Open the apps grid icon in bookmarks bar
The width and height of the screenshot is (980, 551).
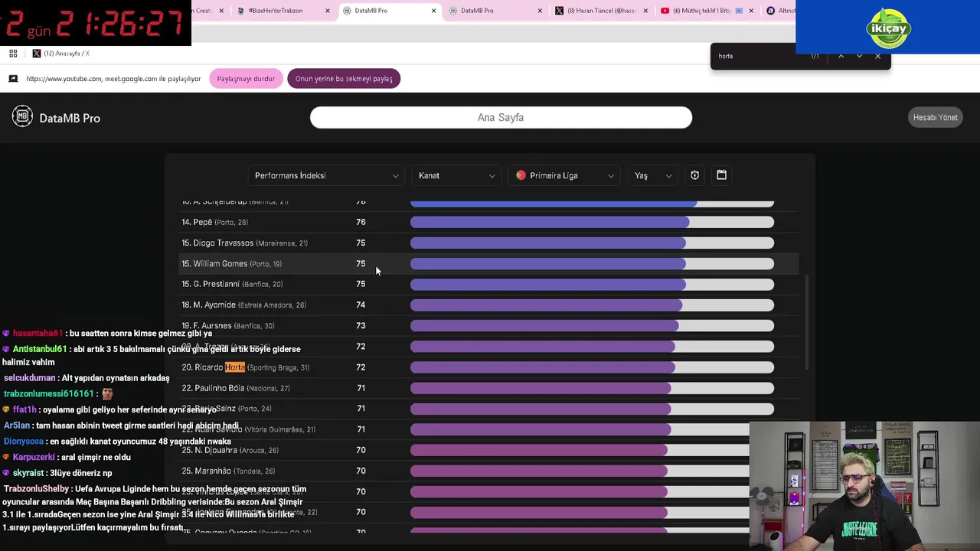pyautogui.click(x=13, y=54)
